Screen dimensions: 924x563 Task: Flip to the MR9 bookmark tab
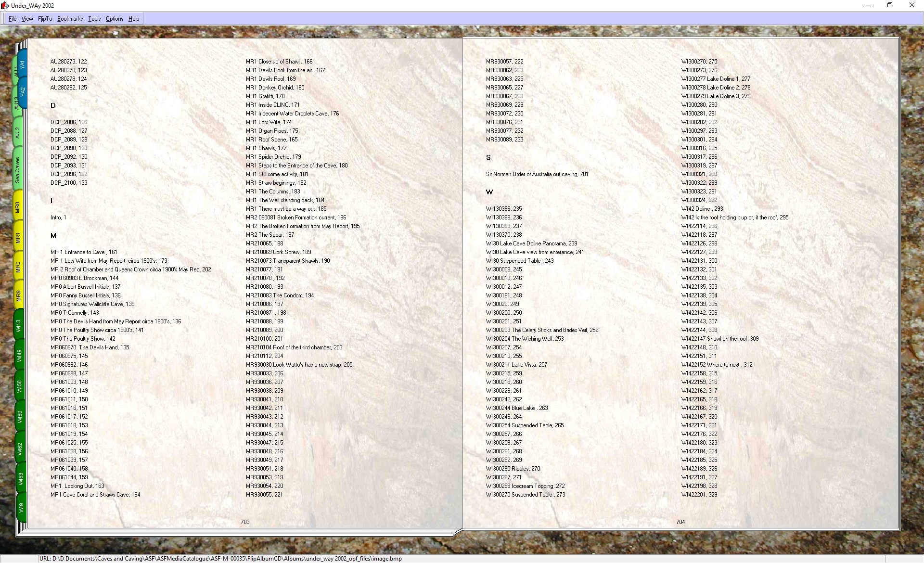click(x=18, y=295)
